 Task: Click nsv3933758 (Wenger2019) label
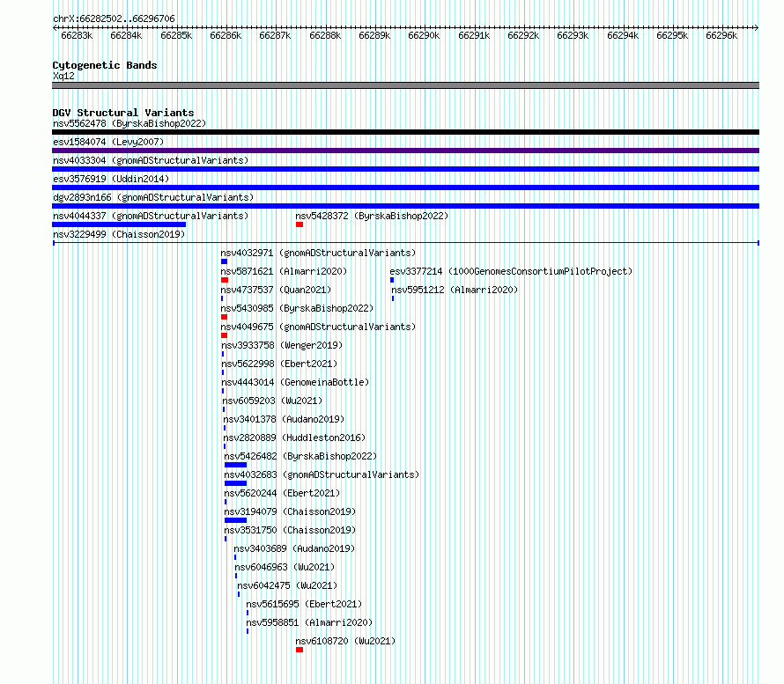[x=283, y=345]
